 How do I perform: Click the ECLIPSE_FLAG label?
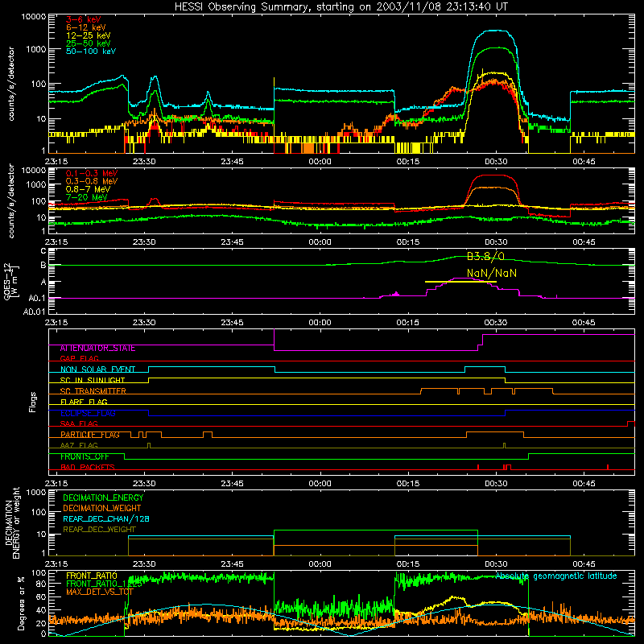click(x=88, y=413)
